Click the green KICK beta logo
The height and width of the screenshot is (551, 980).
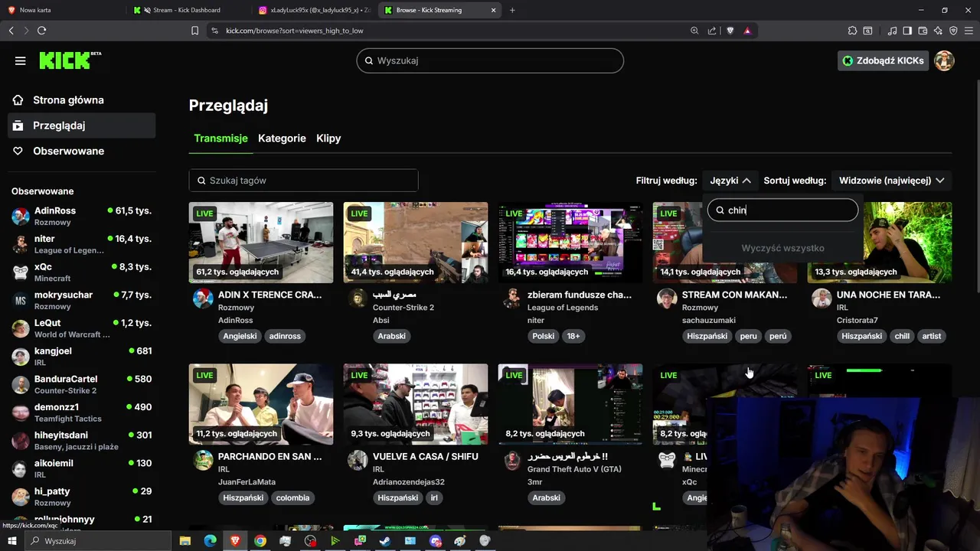pyautogui.click(x=70, y=60)
